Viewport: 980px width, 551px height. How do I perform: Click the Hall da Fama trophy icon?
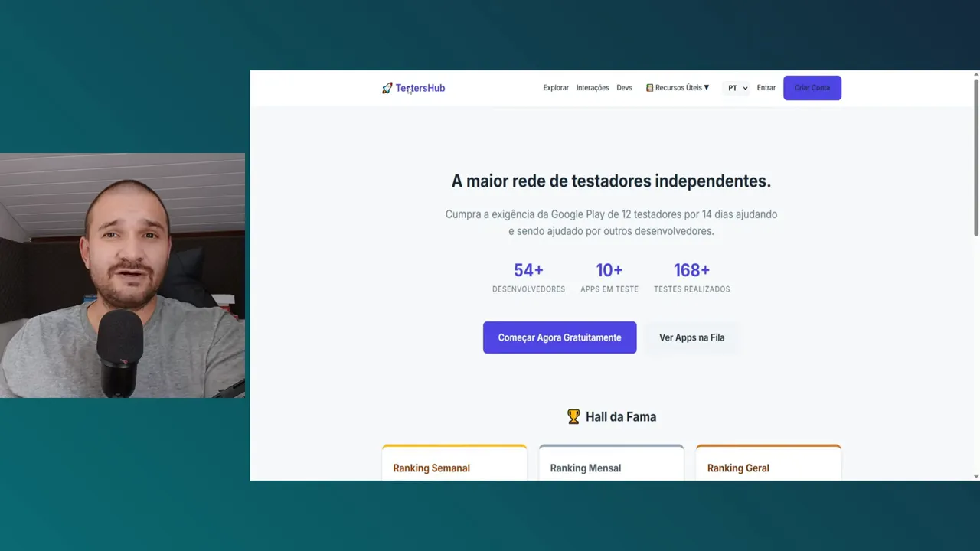tap(573, 416)
